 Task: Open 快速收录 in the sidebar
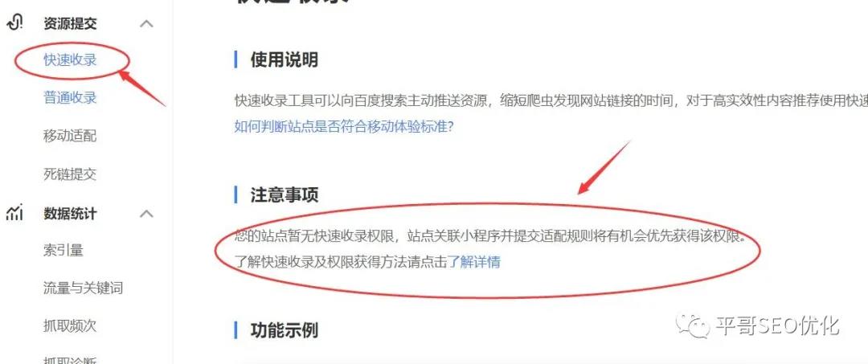tap(70, 59)
